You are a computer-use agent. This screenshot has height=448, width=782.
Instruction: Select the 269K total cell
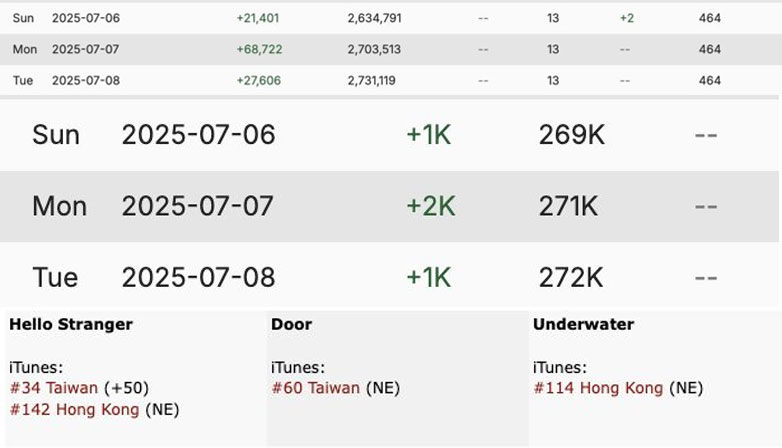[571, 135]
